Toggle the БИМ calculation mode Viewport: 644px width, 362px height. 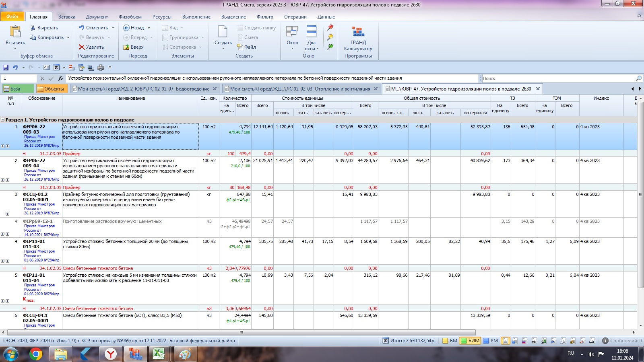(470, 341)
